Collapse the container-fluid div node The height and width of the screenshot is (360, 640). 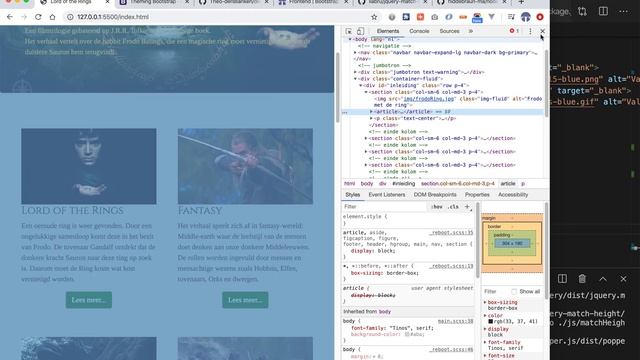pos(355,79)
